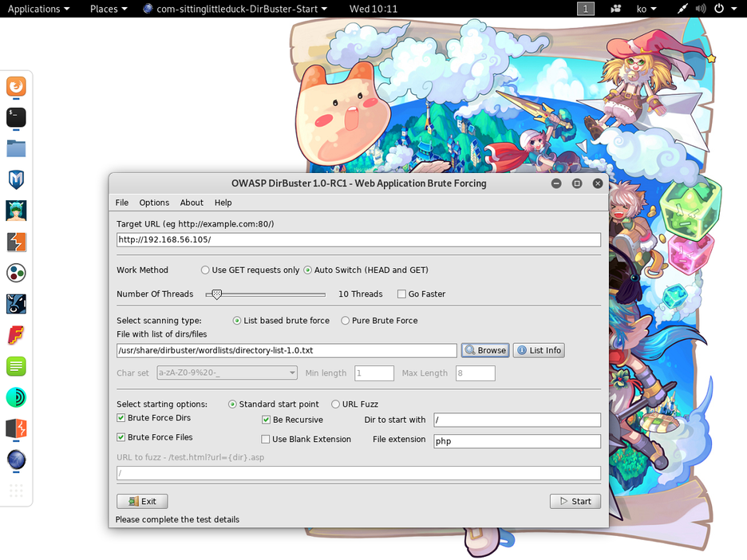Toggle the Be Recursive checkbox
The image size is (747, 560).
(x=266, y=420)
